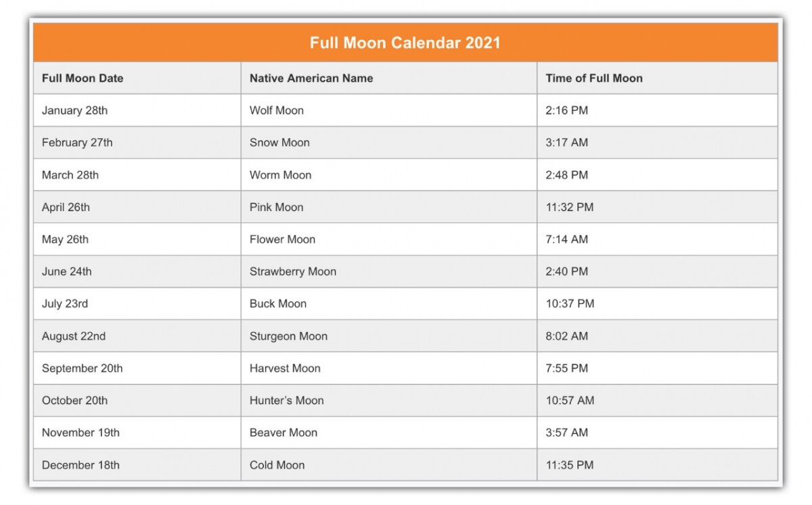
Task: Click the November 19th date cell
Action: point(81,433)
